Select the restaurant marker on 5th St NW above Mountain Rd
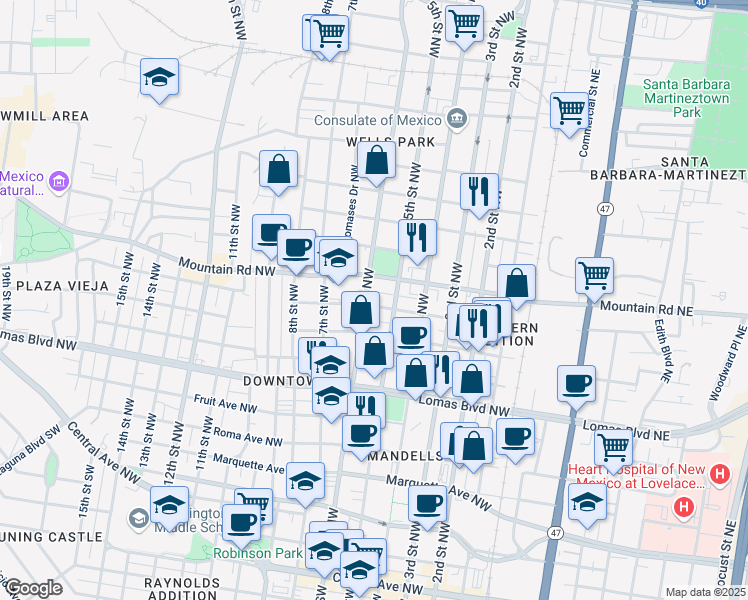 [x=417, y=238]
